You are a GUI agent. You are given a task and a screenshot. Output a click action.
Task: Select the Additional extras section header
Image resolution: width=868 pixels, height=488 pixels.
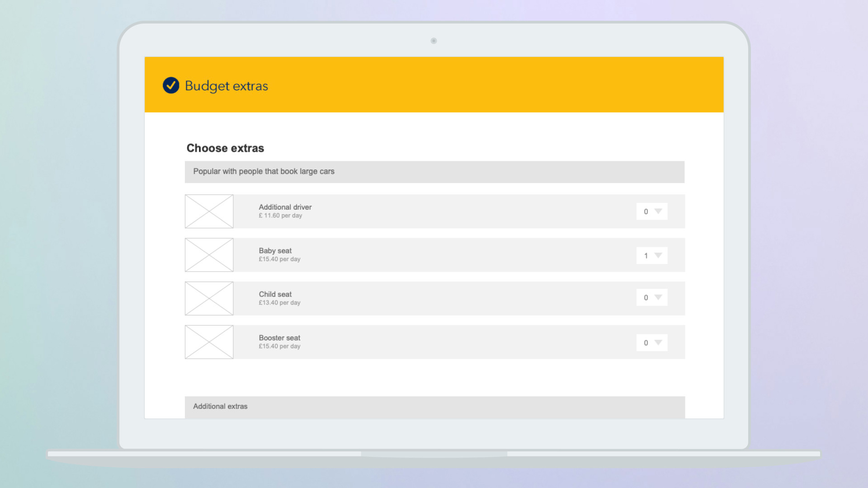[220, 406]
